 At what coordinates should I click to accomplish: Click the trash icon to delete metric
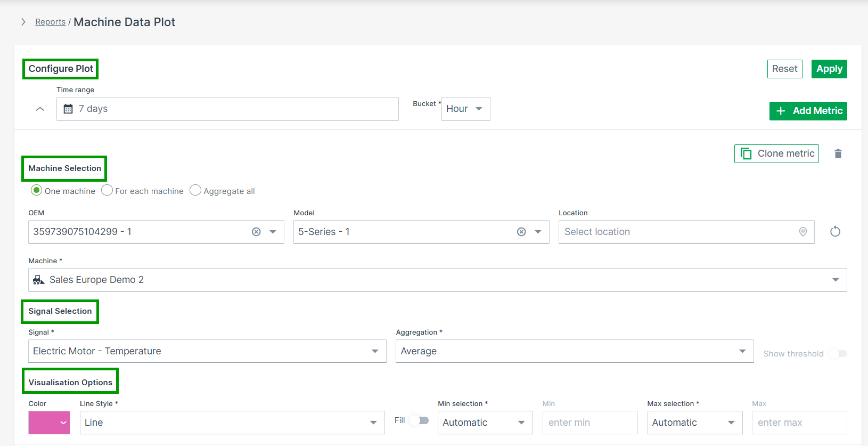pos(838,153)
